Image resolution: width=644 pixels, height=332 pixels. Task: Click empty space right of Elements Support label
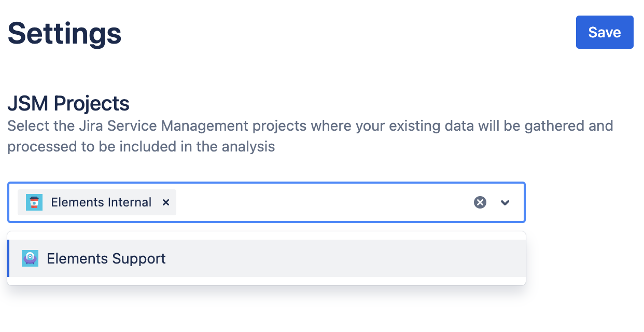[x=342, y=258]
